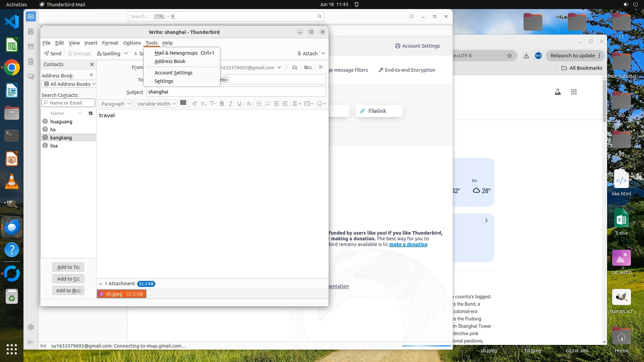Increase text indent in toolbar
This screenshot has width=644, height=362.
[x=285, y=104]
